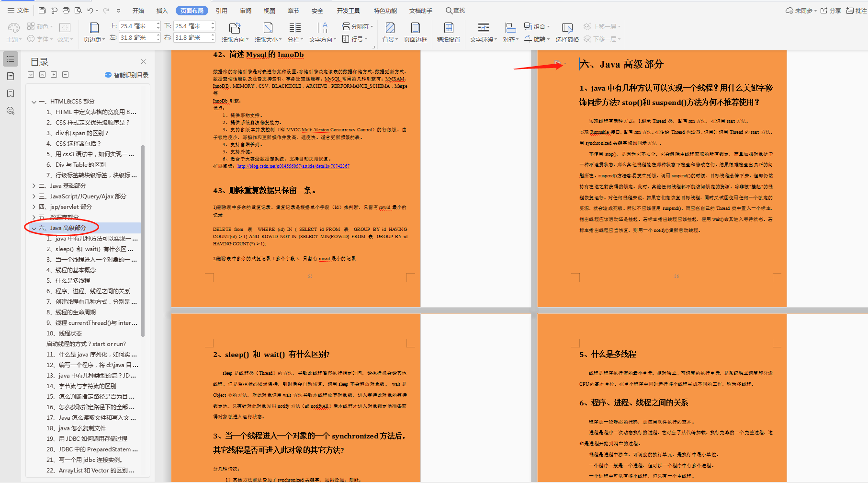This screenshot has width=868, height=483.
Task: Open 稿纸设置 manuscript paper settings
Action: pos(449,32)
